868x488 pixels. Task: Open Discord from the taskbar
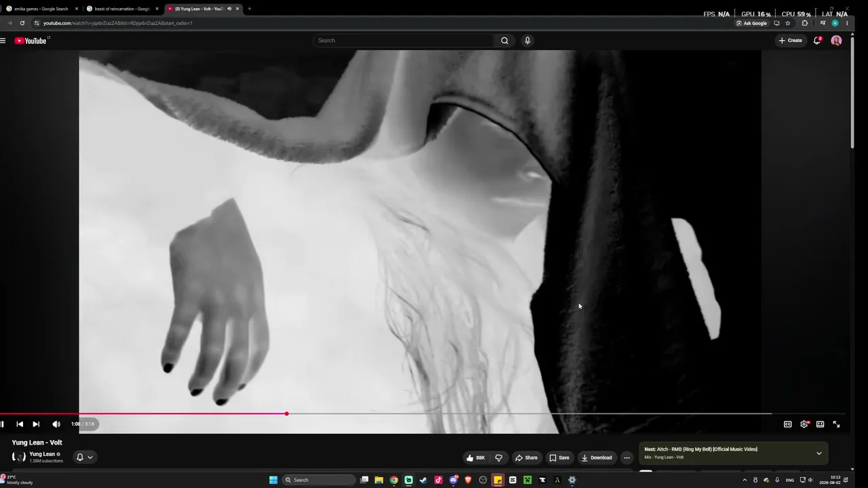click(453, 480)
